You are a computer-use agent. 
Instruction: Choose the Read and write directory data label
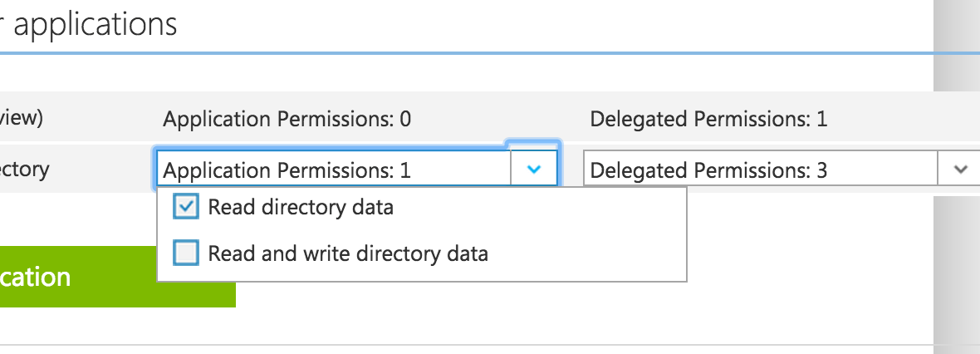point(348,253)
